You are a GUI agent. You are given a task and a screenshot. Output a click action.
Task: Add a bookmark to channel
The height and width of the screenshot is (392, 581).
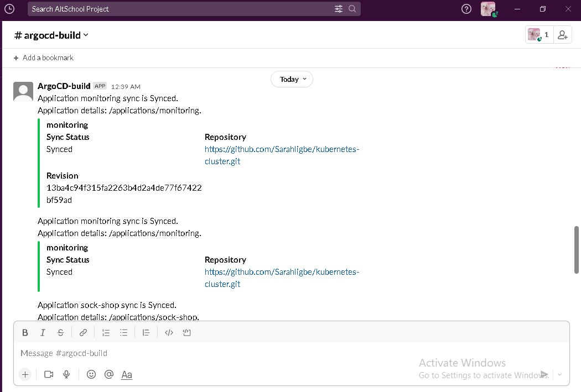point(44,58)
